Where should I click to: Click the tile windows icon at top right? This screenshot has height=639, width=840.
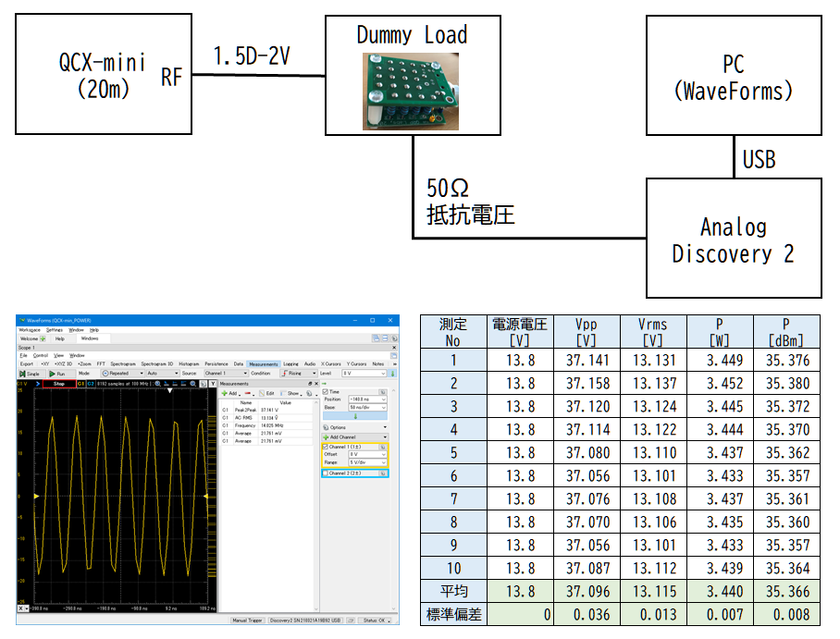(x=385, y=338)
